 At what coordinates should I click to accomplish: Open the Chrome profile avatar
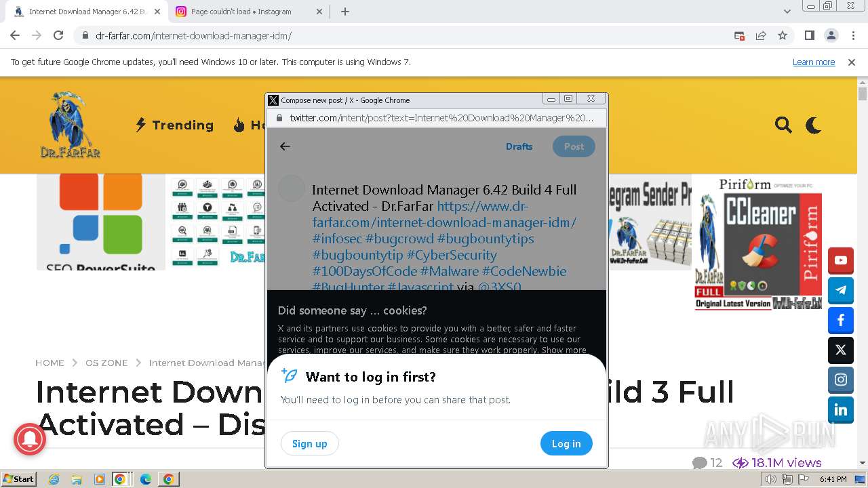pyautogui.click(x=831, y=35)
